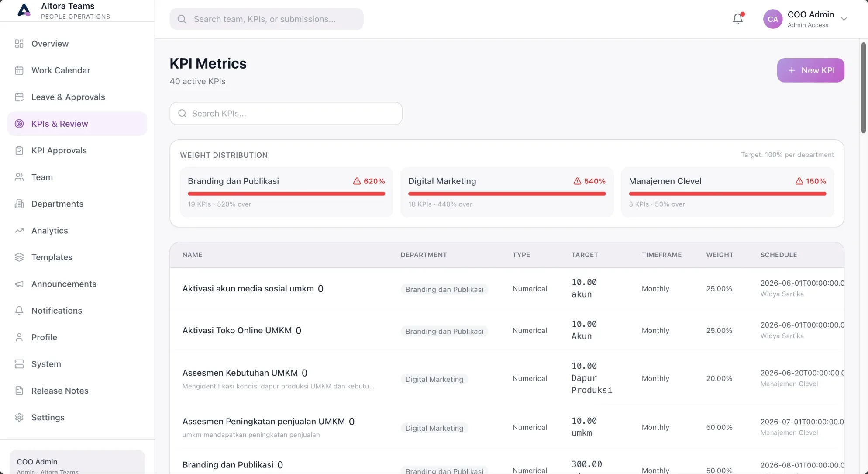Viewport: 868px width, 474px height.
Task: Click the Manajemen Clevel weight card
Action: 727,192
